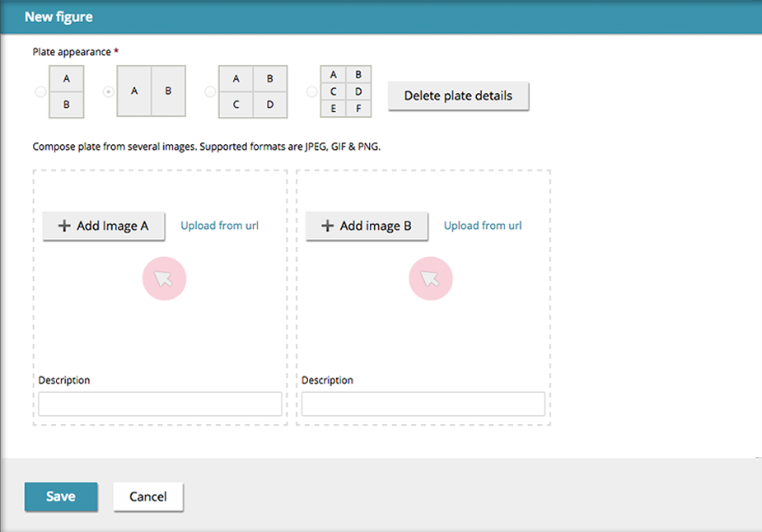The image size is (762, 532).
Task: Click the Add Image A button
Action: click(104, 226)
